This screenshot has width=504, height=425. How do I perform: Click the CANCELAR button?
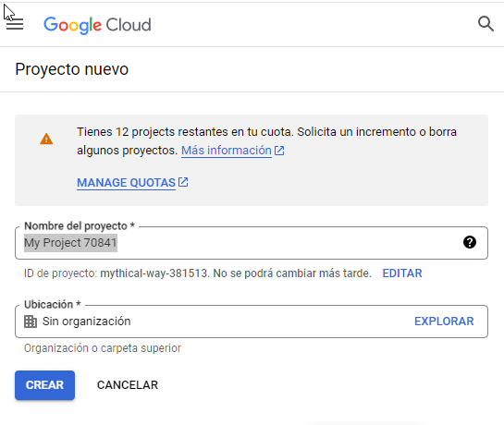click(x=128, y=385)
